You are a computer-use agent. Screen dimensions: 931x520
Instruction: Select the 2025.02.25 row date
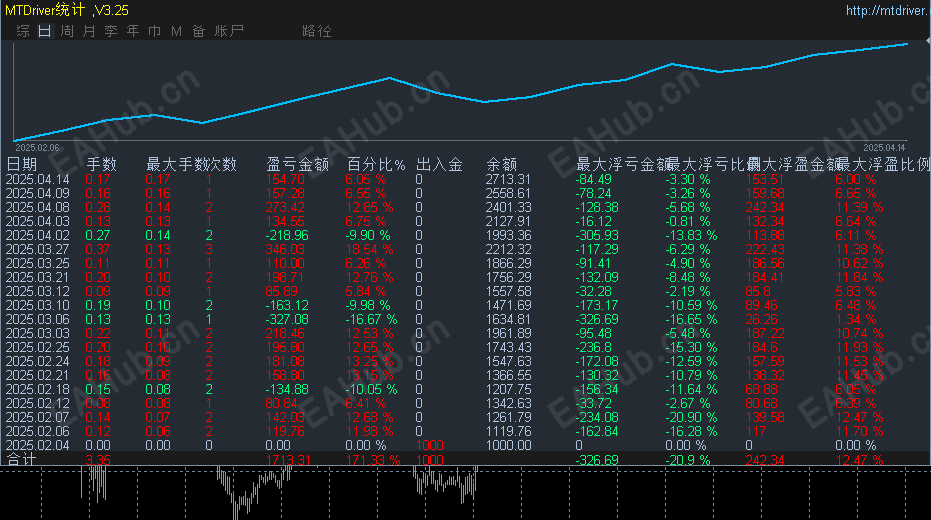37,347
